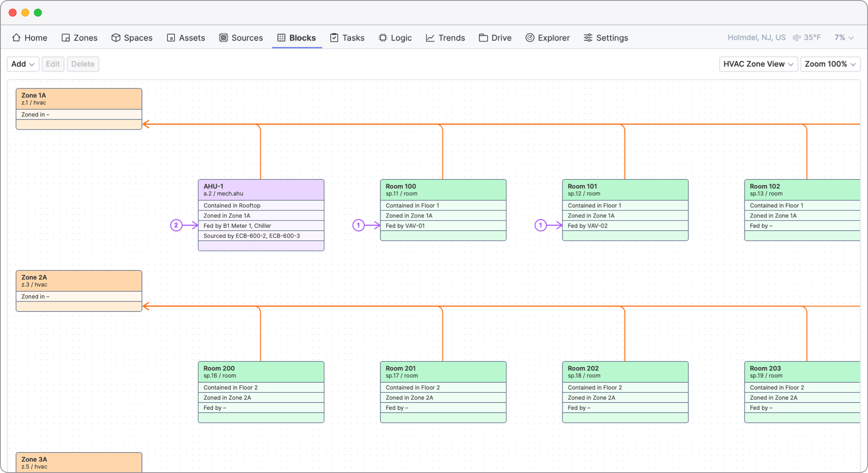Screen dimensions: 868x473
Task: Switch to the Tasks tab
Action: point(347,38)
